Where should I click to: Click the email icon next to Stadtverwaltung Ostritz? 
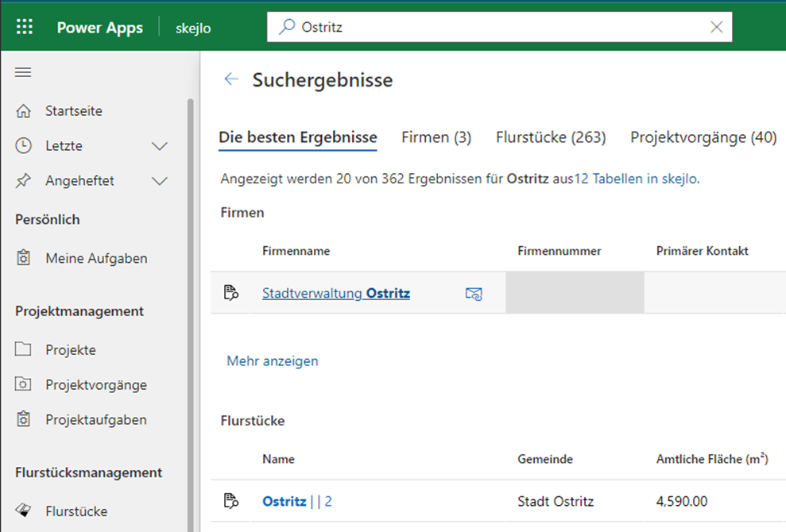(474, 294)
